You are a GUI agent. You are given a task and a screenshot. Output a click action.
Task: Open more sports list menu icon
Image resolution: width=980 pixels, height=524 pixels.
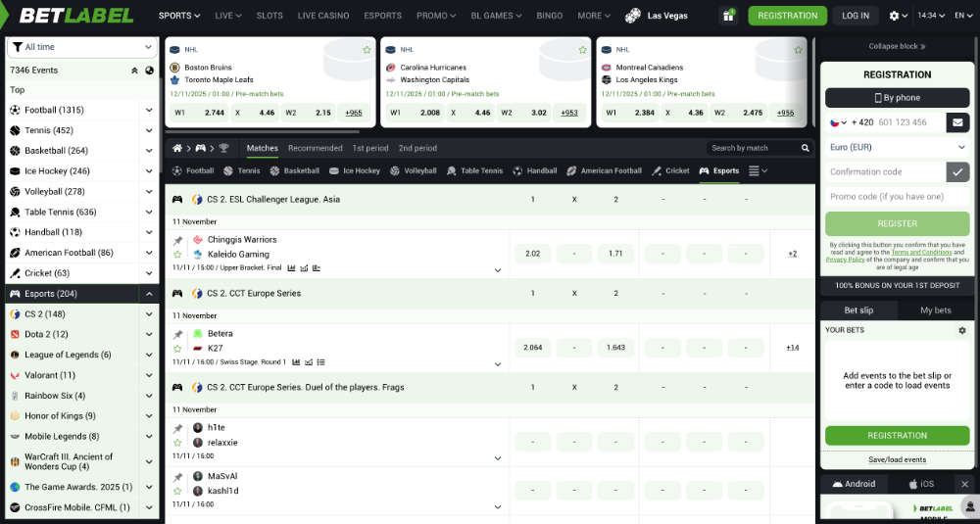click(758, 170)
